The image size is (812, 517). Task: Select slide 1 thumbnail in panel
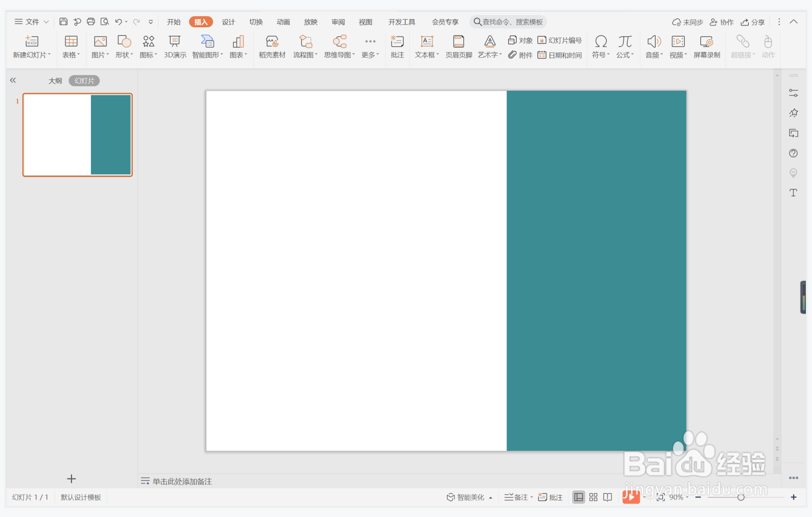(77, 135)
